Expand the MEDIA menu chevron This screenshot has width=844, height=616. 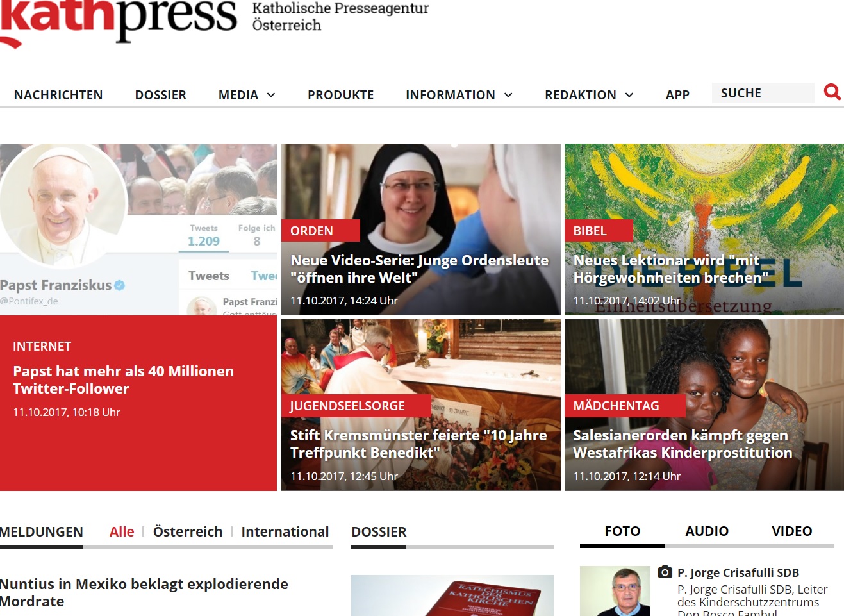tap(271, 95)
